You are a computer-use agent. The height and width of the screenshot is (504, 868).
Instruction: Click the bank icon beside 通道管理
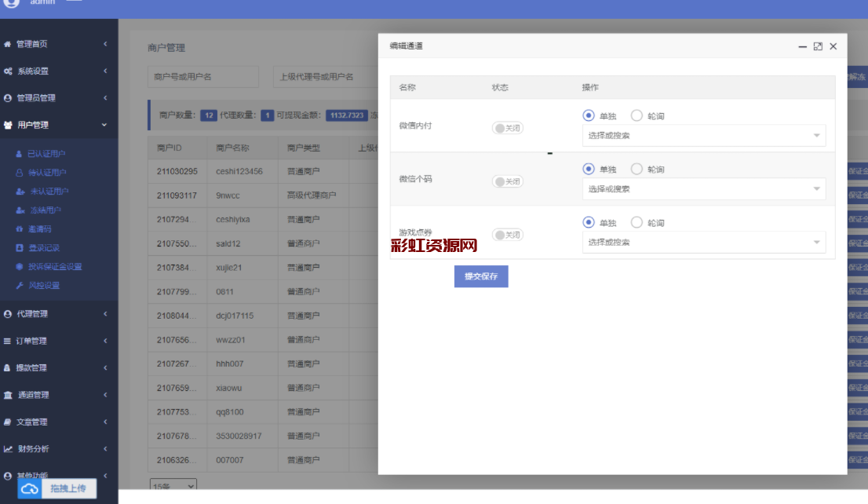8,395
